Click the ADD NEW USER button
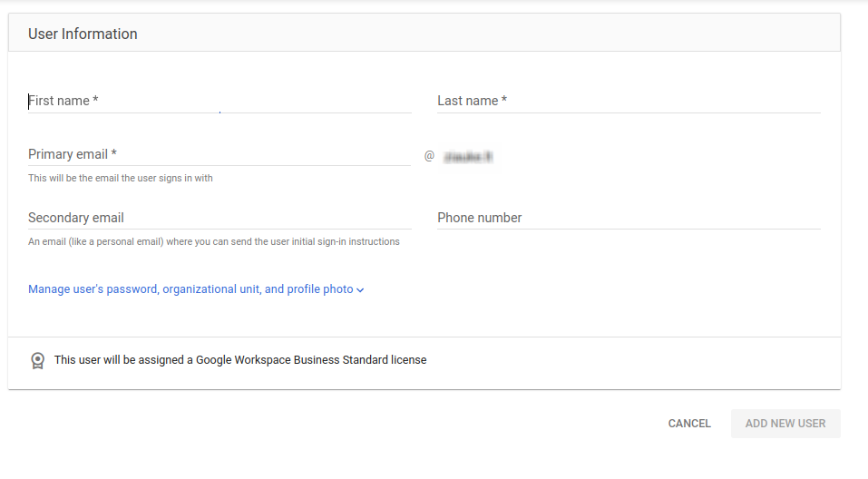868x479 pixels. coord(785,424)
